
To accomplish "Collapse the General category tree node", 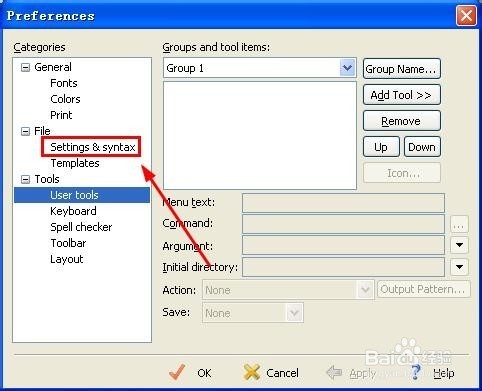I will [25, 68].
